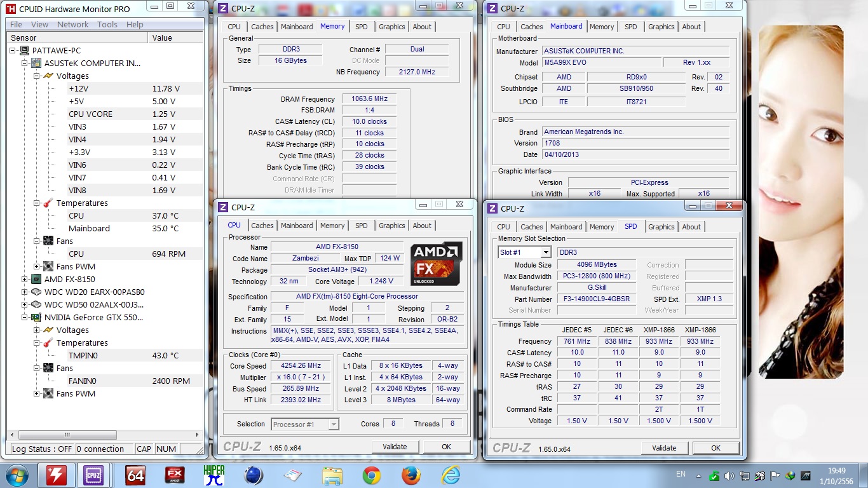Open the File menu in Hardware Monitor
The height and width of the screenshot is (488, 868).
17,24
